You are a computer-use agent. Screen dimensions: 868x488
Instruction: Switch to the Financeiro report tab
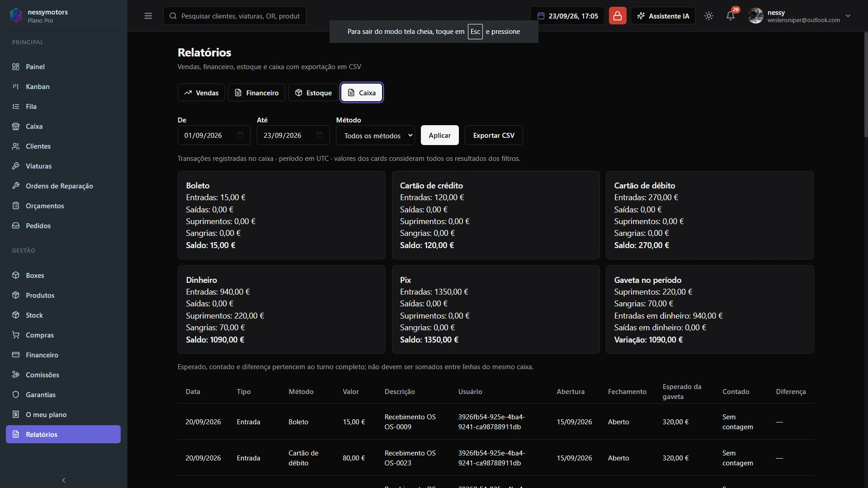click(x=256, y=93)
